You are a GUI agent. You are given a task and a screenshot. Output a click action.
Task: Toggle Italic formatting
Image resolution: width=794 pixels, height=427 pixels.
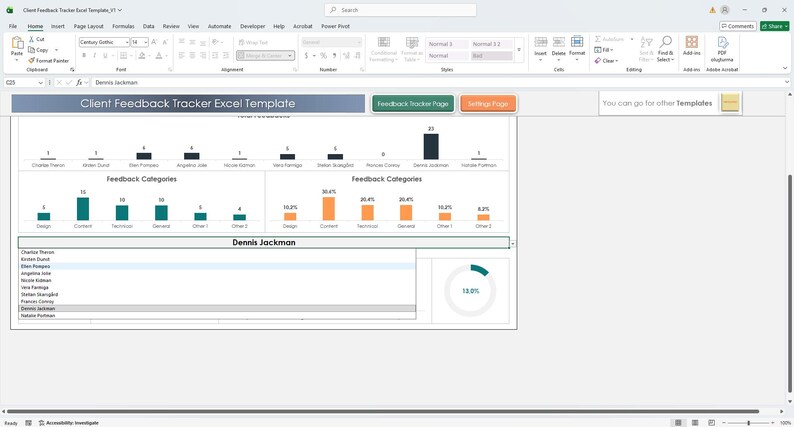[x=95, y=55]
